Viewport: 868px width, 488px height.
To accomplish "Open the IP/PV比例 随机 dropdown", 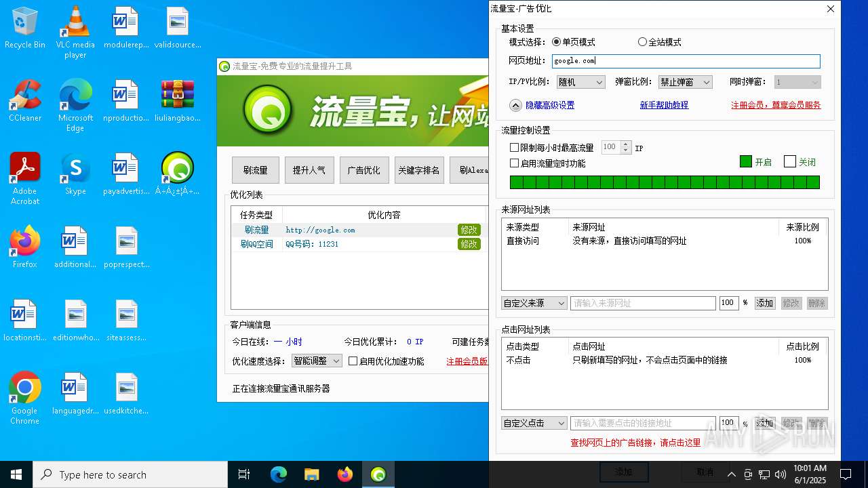I will (x=580, y=82).
